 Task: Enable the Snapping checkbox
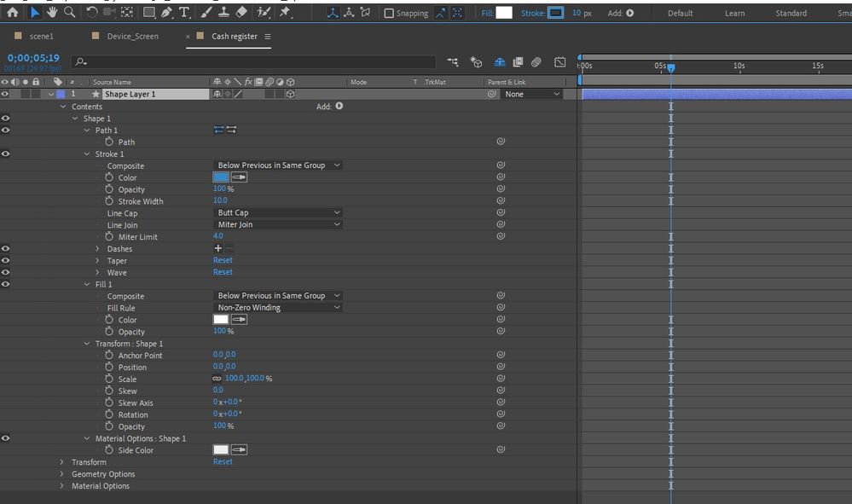389,13
